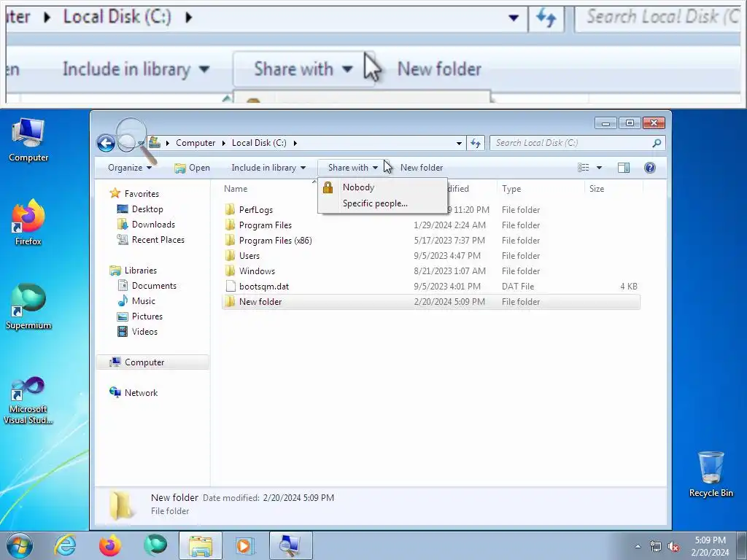
Task: Expand arrow after Local Disk (C:) breadcrumb
Action: [x=295, y=143]
